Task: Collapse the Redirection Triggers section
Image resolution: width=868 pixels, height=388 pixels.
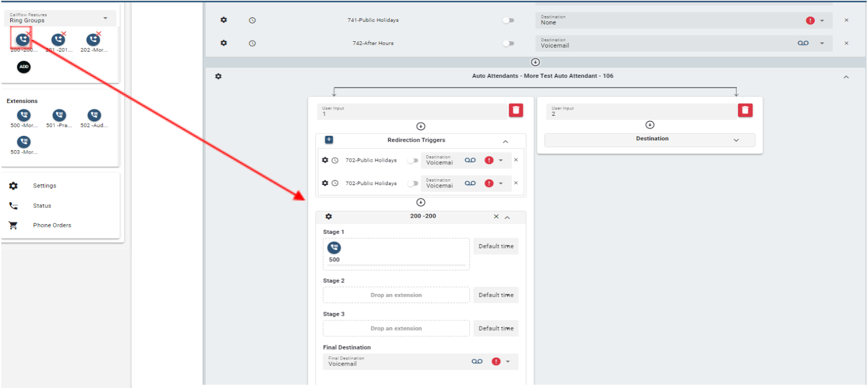Action: 505,141
